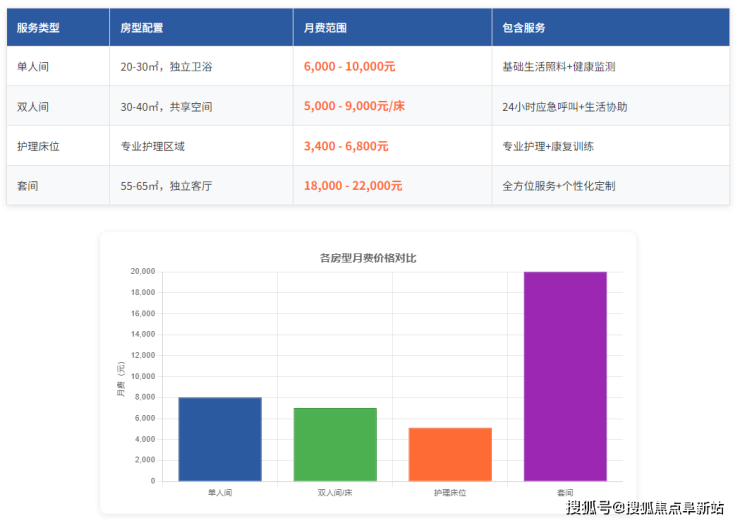
Task: Click the chart title 各房型月费价格对比
Action: pos(368,258)
